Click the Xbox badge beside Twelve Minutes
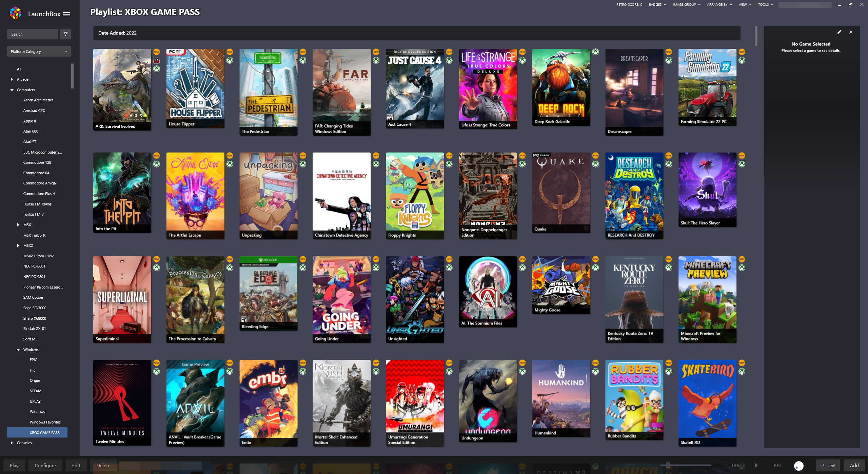868x474 pixels. pyautogui.click(x=157, y=372)
